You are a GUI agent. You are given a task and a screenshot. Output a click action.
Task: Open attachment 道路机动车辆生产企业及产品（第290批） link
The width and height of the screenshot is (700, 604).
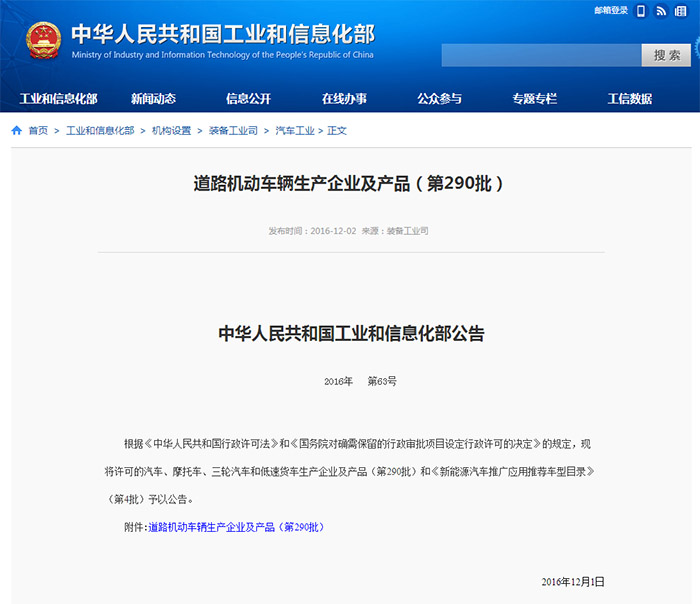tap(236, 527)
